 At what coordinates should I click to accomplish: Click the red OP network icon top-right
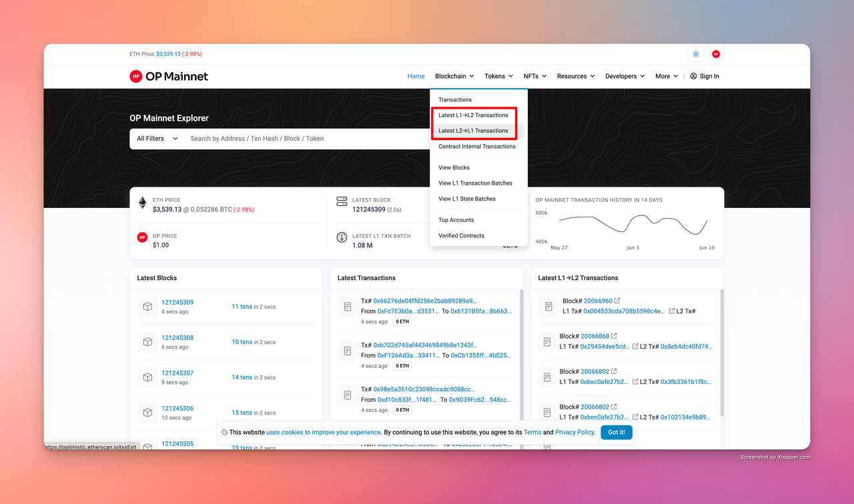[716, 54]
